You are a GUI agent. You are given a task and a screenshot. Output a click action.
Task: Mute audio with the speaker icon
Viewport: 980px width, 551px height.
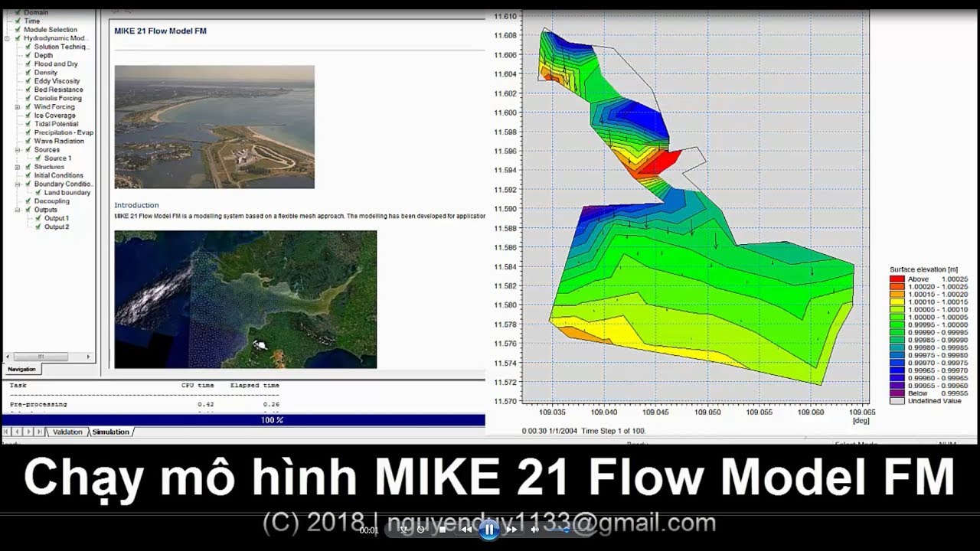pyautogui.click(x=535, y=530)
